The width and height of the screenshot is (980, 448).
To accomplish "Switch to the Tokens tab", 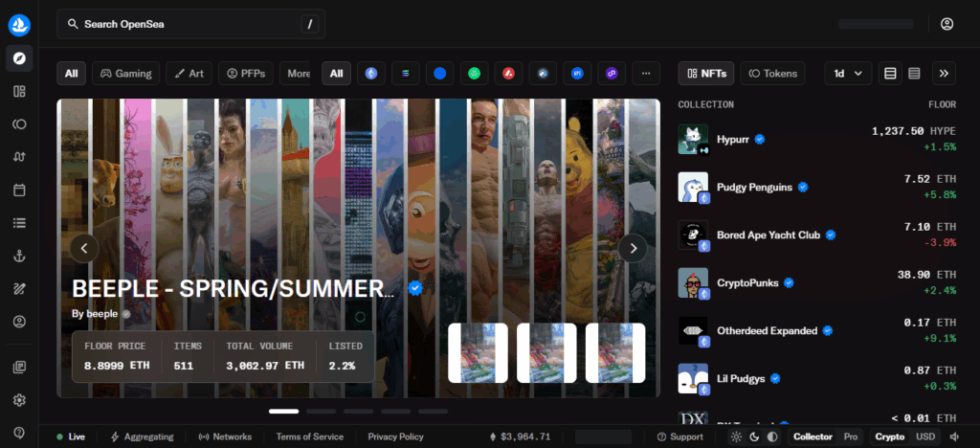I will tap(773, 73).
